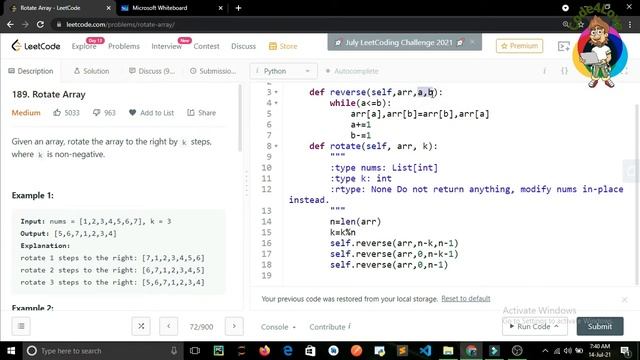Open the Chrome profile dropdown in title bar
The width and height of the screenshot is (640, 360).
(x=565, y=8)
